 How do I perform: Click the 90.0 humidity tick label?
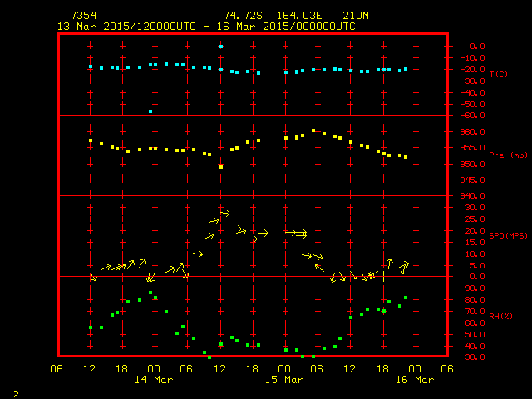475,288
